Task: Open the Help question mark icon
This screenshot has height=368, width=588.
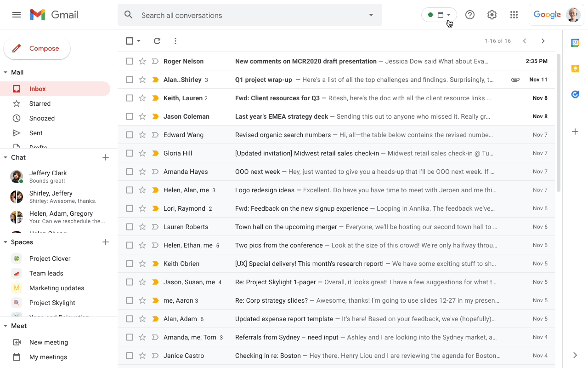Action: [470, 15]
